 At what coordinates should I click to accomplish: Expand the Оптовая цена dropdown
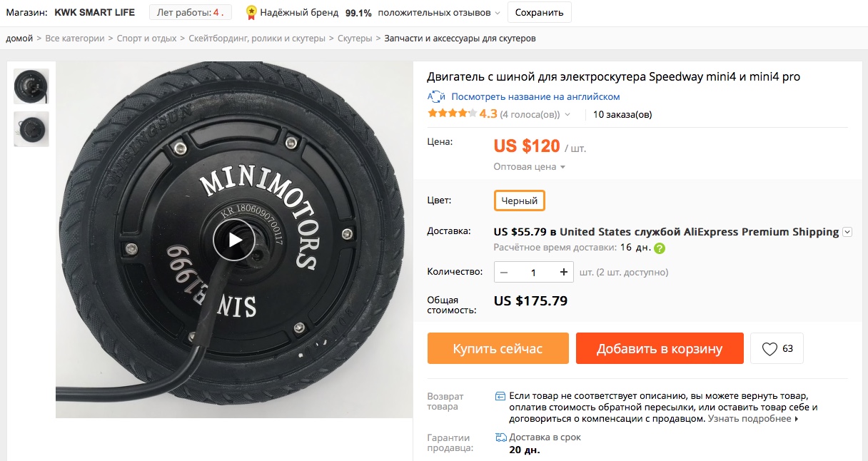coord(529,167)
